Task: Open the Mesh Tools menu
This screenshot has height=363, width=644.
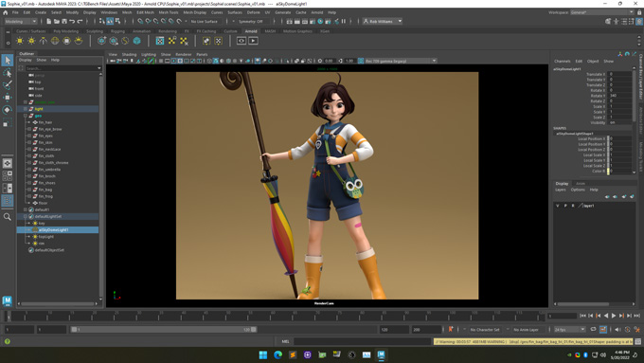Action: pyautogui.click(x=169, y=12)
